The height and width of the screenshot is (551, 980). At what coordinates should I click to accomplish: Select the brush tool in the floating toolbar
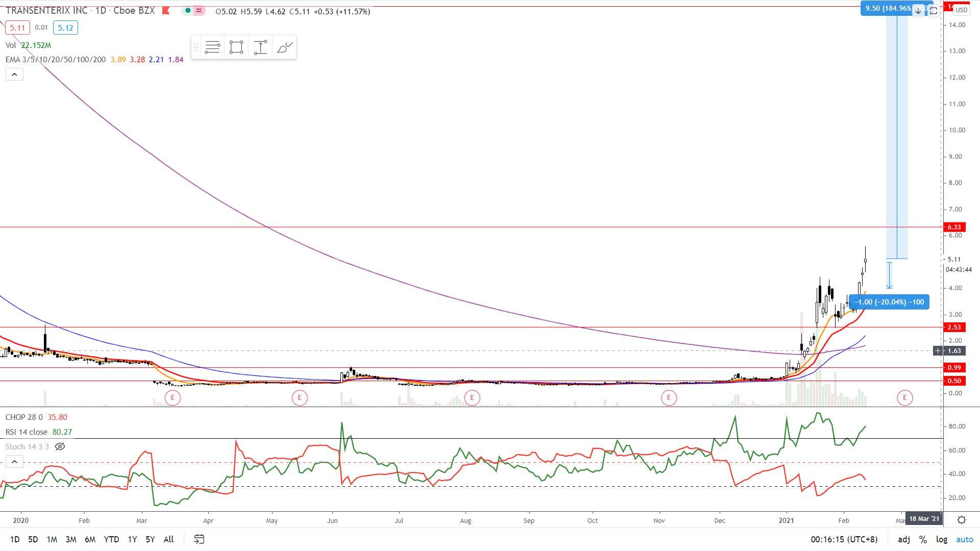(x=284, y=47)
